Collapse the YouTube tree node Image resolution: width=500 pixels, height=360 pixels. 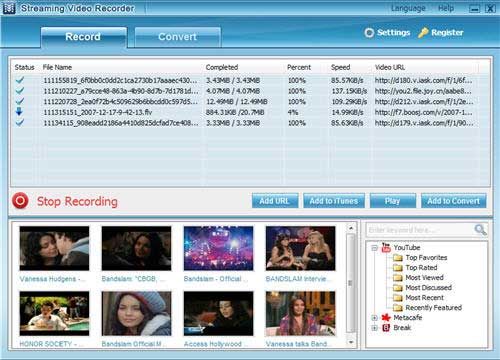[374, 248]
